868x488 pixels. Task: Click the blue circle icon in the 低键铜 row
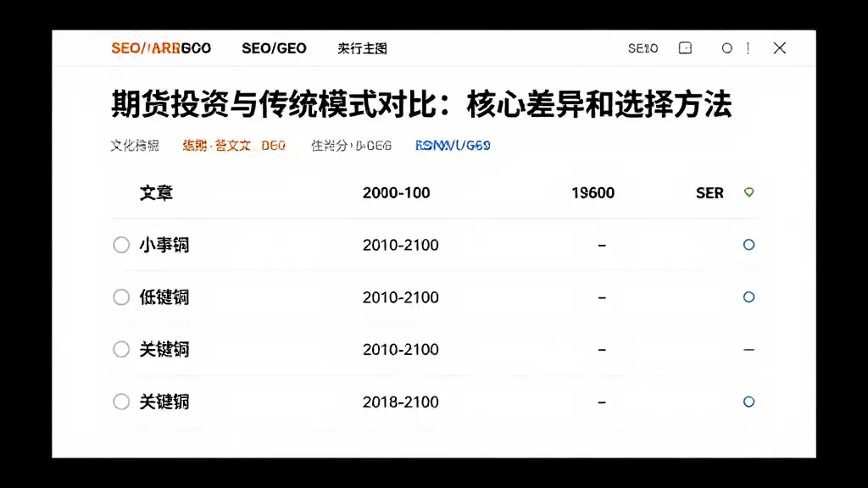pyautogui.click(x=749, y=297)
